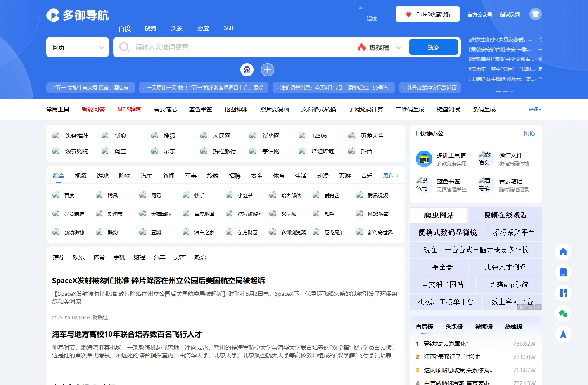Switch to the 头条榜 ranking tab
Screen dimensions: 588x385
(x=454, y=326)
